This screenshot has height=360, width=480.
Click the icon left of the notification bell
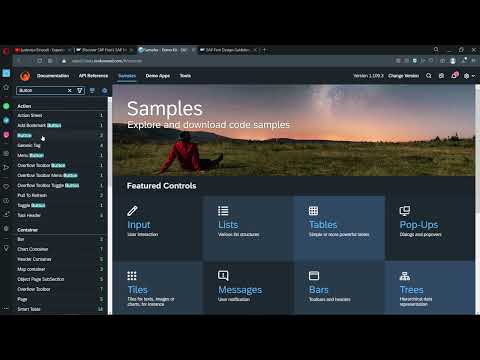[441, 76]
